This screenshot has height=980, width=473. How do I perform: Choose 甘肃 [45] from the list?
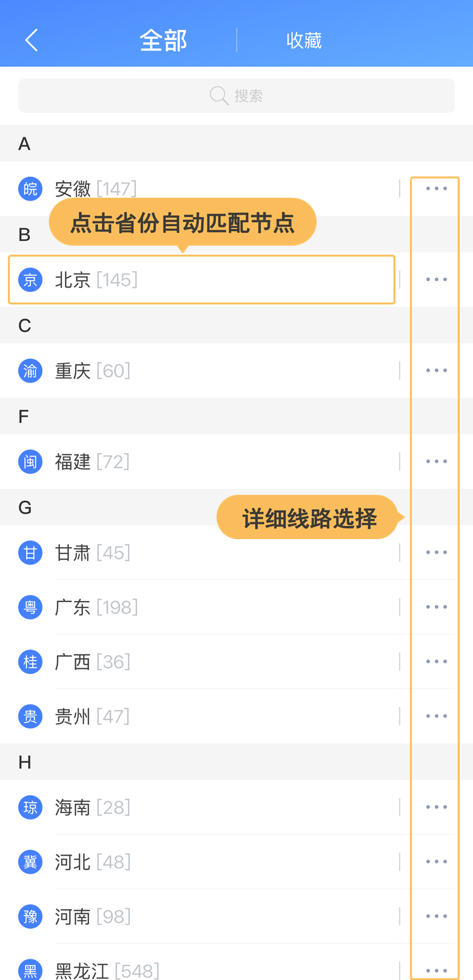200,552
